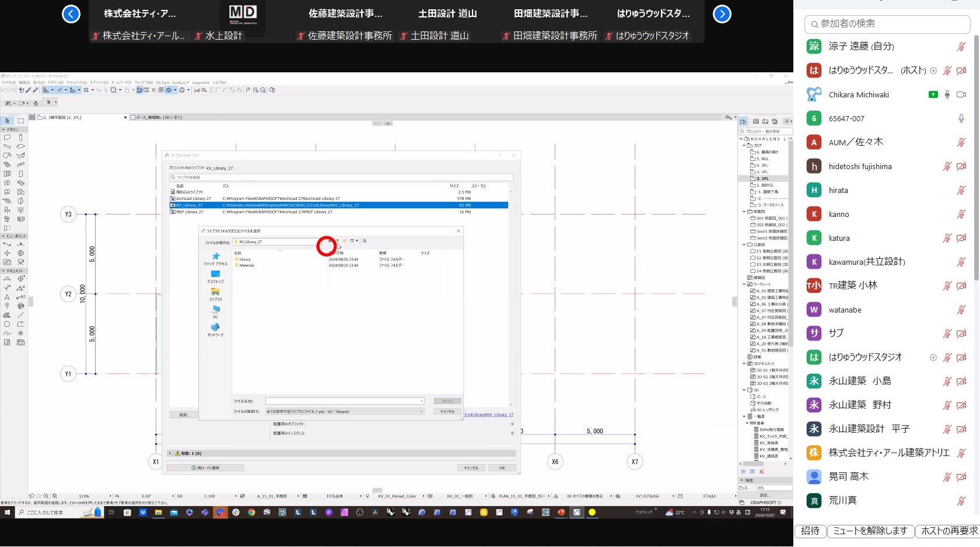Select the Dimension tool in the Document toolbox

pyautogui.click(x=7, y=279)
